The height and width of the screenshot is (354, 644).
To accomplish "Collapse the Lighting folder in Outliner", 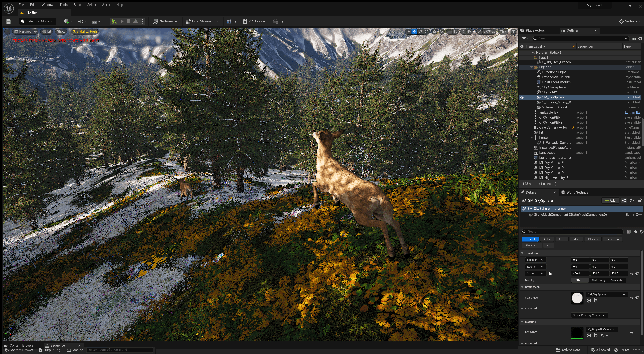I will [532, 67].
